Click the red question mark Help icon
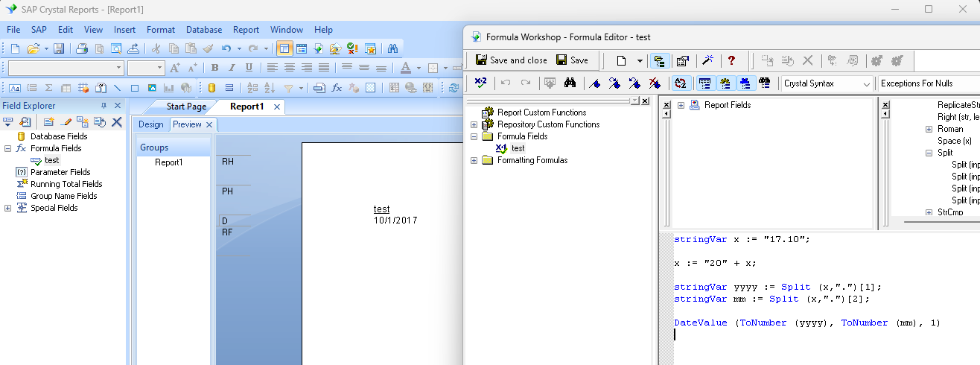980x365 pixels. tap(731, 60)
